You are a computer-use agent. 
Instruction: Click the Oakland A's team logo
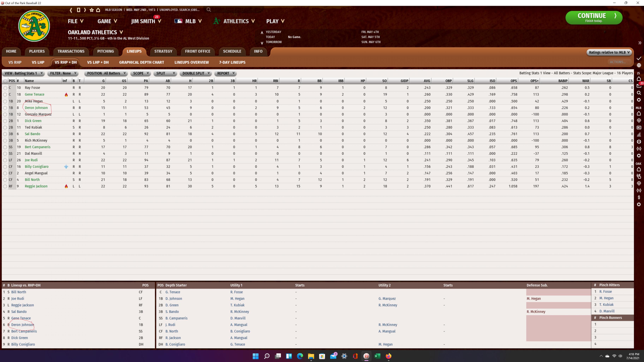pyautogui.click(x=34, y=26)
